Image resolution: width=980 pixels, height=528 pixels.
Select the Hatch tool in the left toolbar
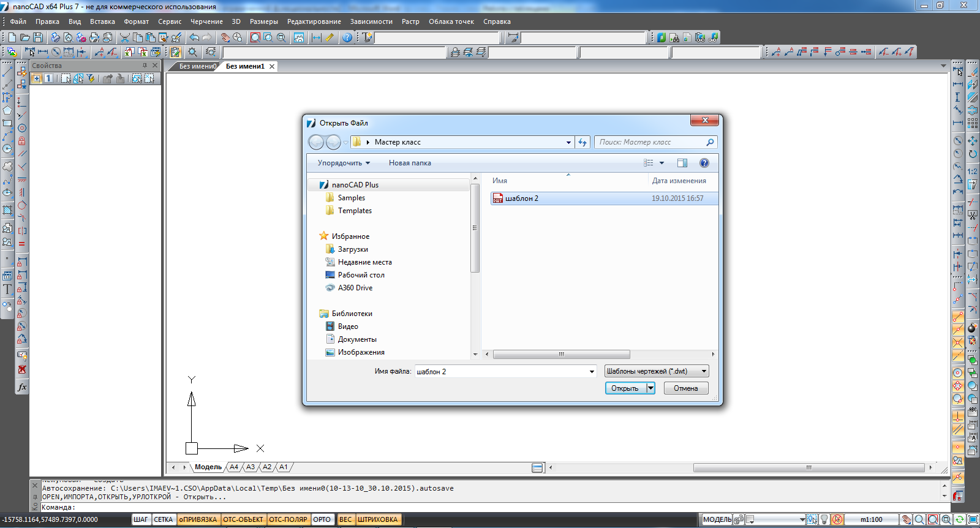[7, 210]
